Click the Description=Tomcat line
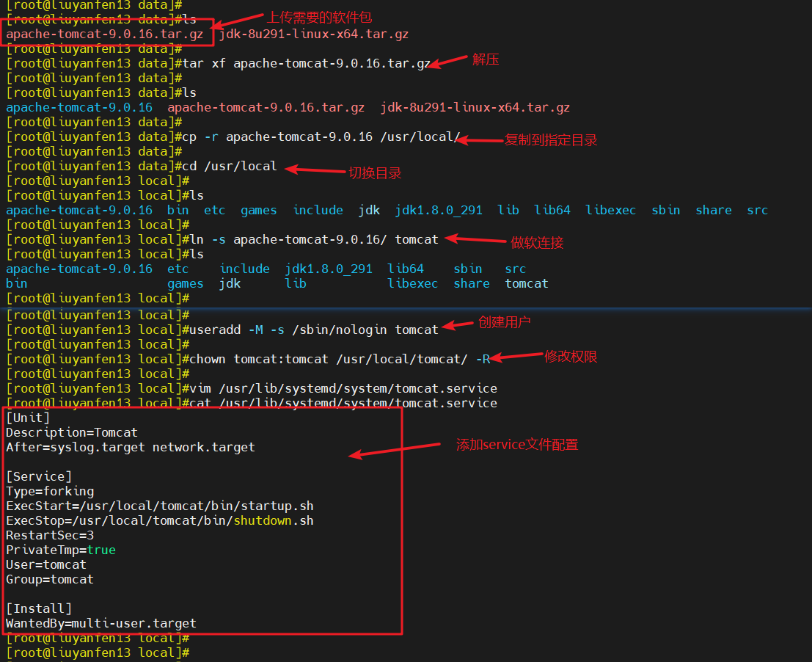The height and width of the screenshot is (662, 812). pyautogui.click(x=72, y=432)
